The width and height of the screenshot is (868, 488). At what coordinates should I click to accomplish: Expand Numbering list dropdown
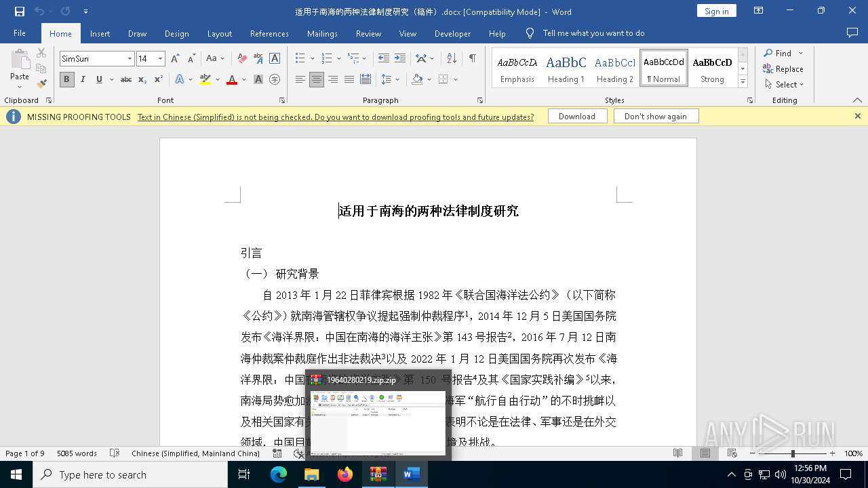(339, 59)
